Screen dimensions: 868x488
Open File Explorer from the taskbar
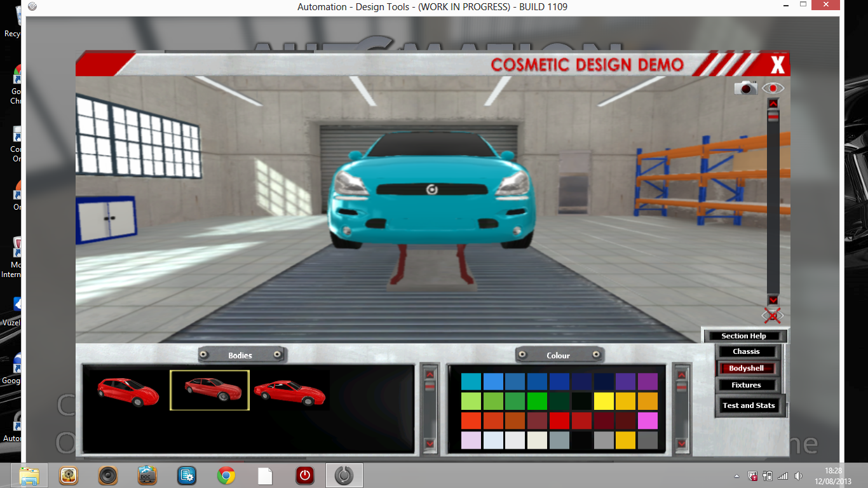29,475
